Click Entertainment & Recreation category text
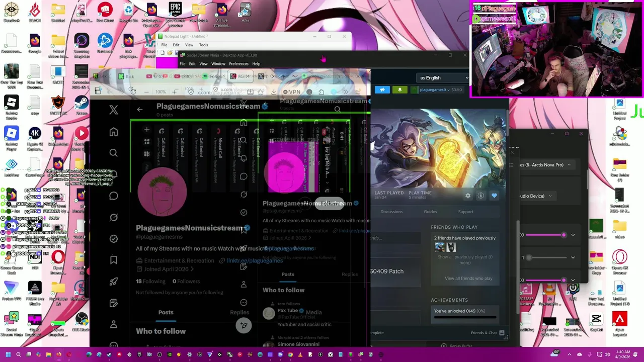The image size is (644, 362). point(179,260)
